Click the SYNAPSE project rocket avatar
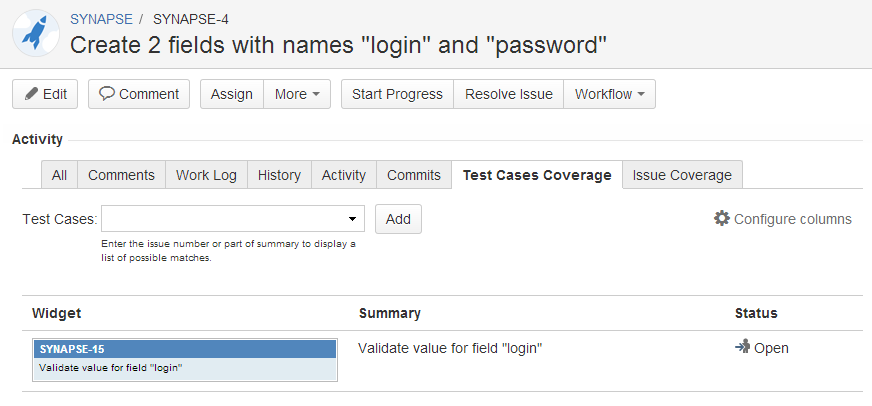Screen dimensions: 872x406 (35, 33)
